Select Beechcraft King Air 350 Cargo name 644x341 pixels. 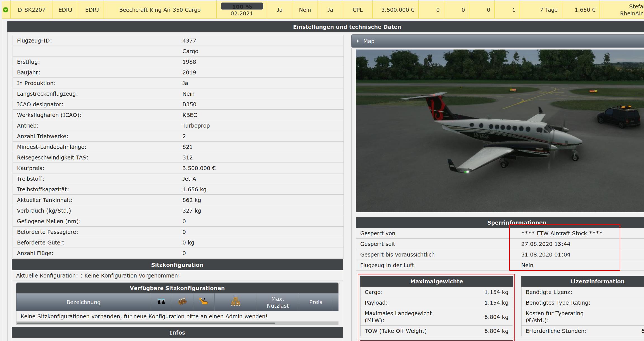[160, 10]
